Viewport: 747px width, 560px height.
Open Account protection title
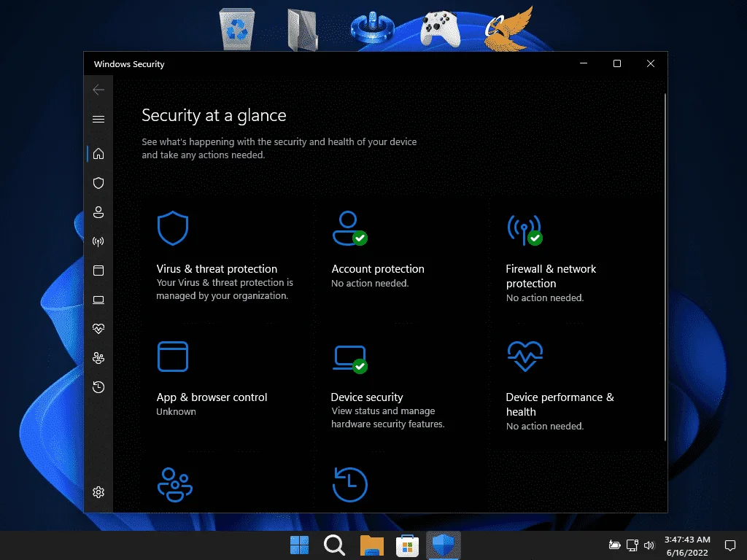coord(378,269)
